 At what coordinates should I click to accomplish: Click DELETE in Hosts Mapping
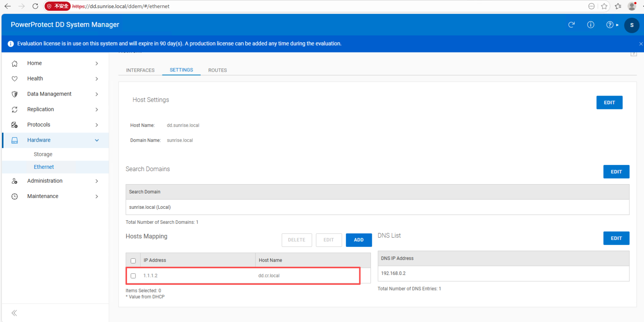(x=297, y=240)
